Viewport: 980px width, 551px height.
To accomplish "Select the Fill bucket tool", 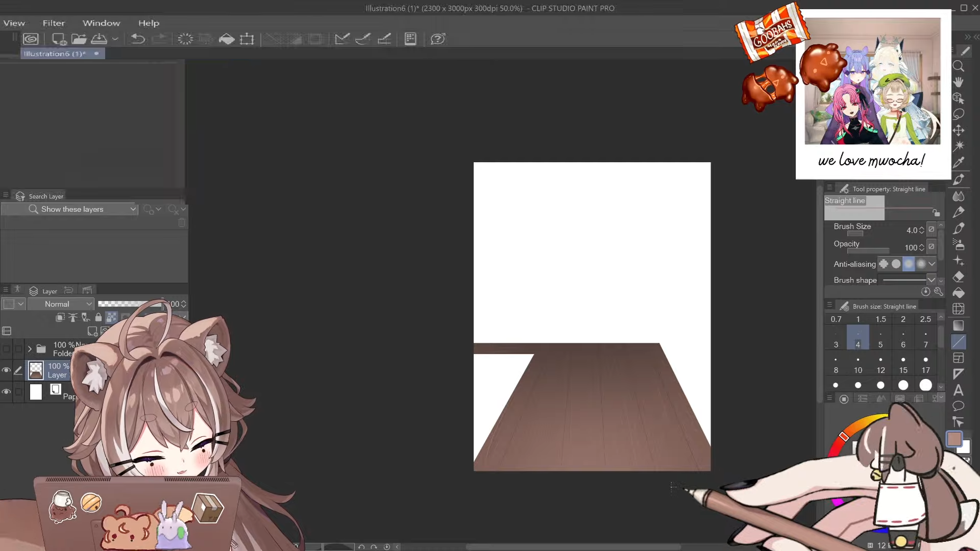I will (958, 293).
